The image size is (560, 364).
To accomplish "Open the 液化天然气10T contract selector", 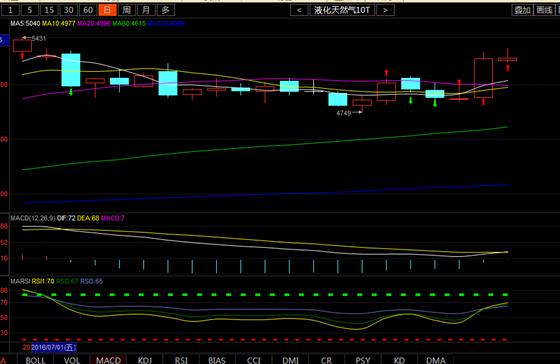I will (x=342, y=10).
